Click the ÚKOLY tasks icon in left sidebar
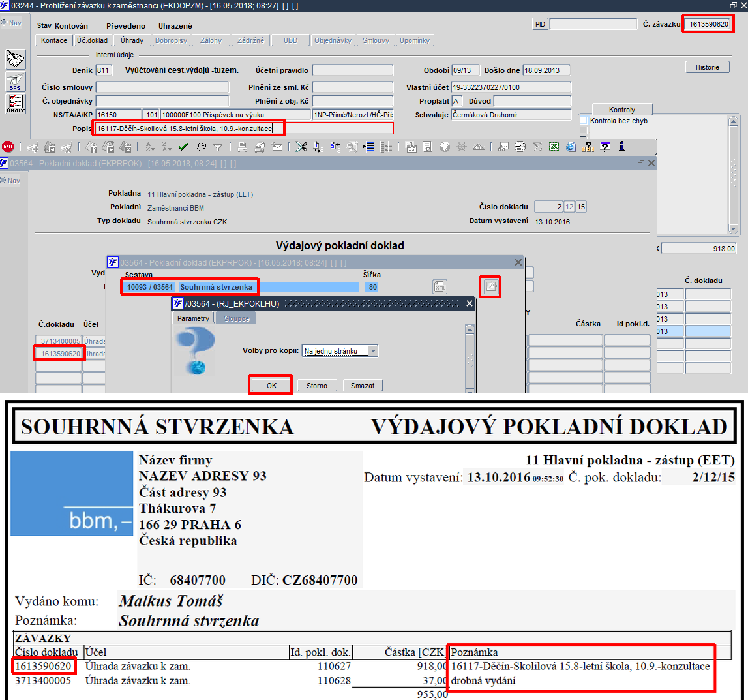The image size is (748, 700). click(15, 103)
